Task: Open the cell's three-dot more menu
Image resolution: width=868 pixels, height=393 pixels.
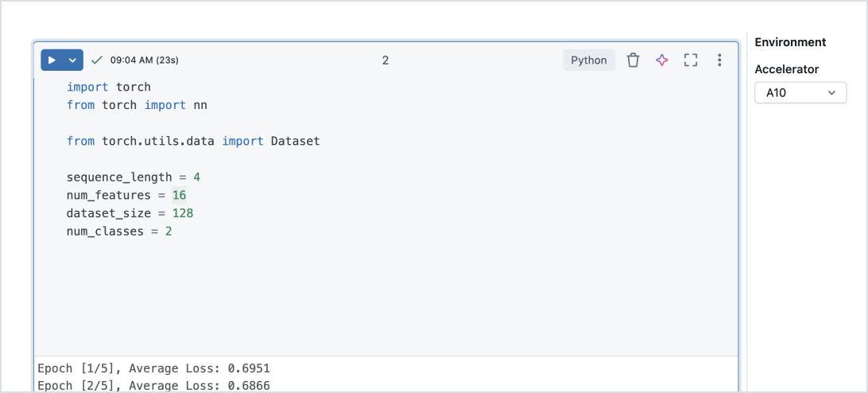Action: tap(719, 60)
